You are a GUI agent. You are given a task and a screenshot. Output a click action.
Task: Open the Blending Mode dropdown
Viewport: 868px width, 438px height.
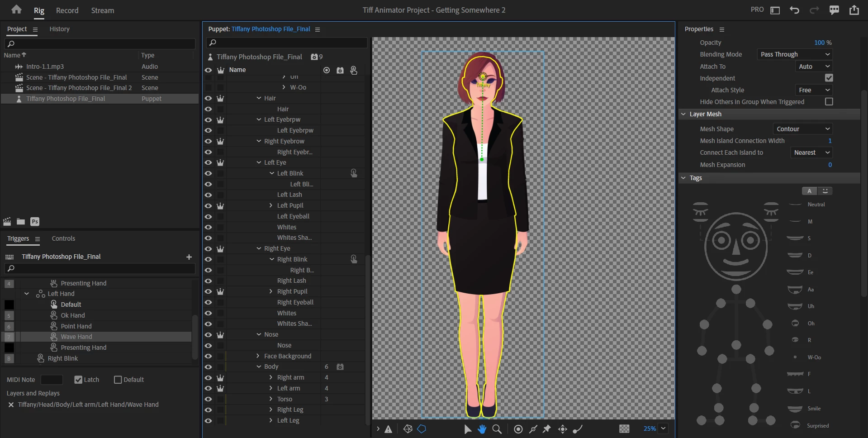coord(795,54)
